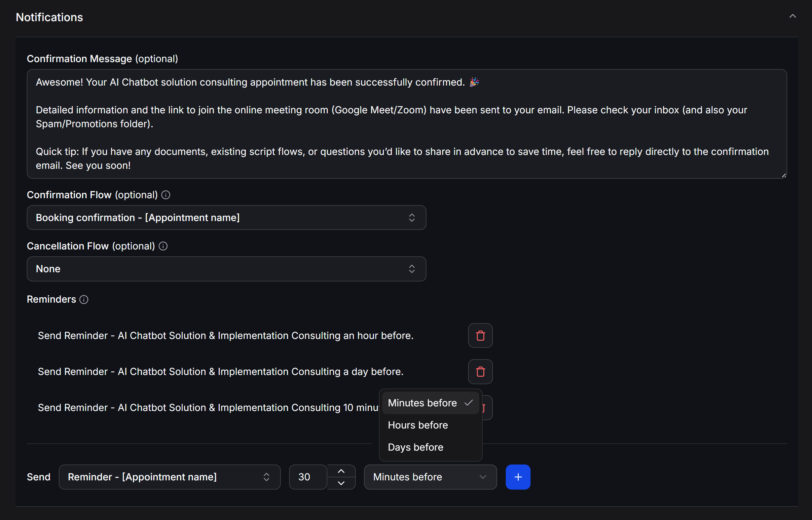
Task: Click the Send label text
Action: [x=39, y=477]
